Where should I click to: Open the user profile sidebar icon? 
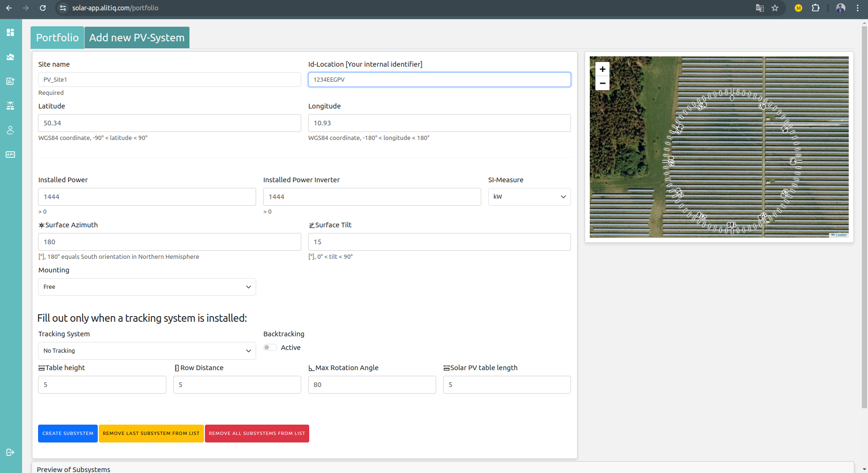(10, 130)
